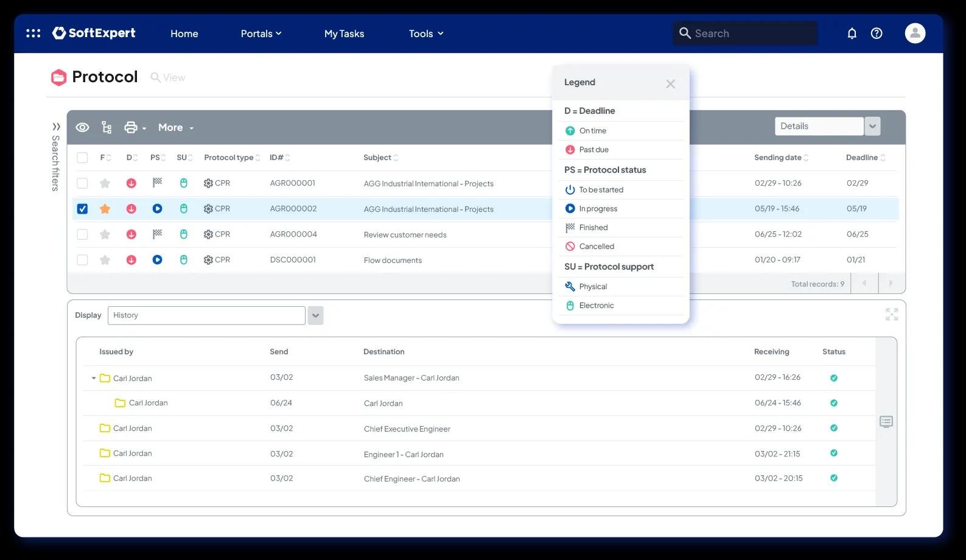Sort by Sending date column header
This screenshot has height=560, width=966.
(x=781, y=158)
